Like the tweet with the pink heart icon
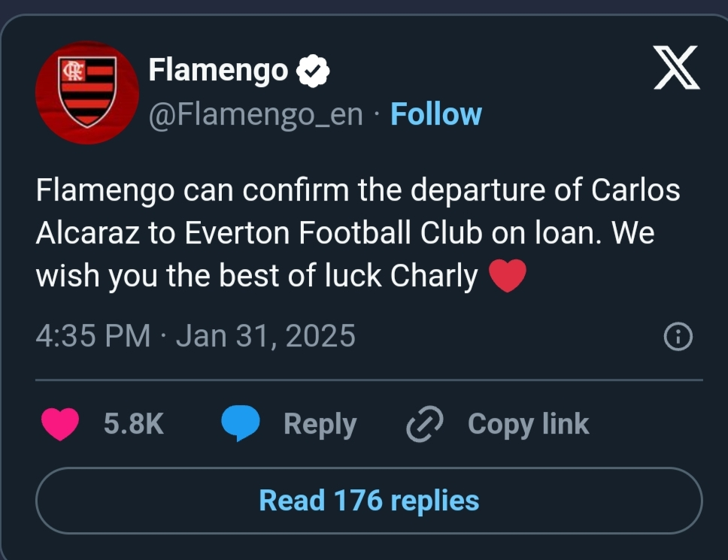Screen dimensions: 728x560 coord(60,425)
